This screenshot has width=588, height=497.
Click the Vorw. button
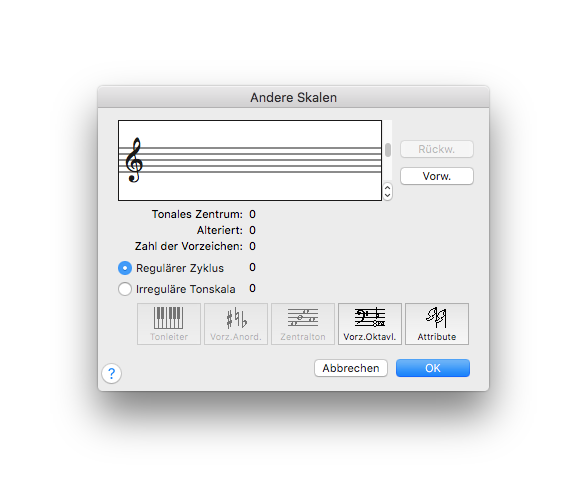tap(437, 176)
